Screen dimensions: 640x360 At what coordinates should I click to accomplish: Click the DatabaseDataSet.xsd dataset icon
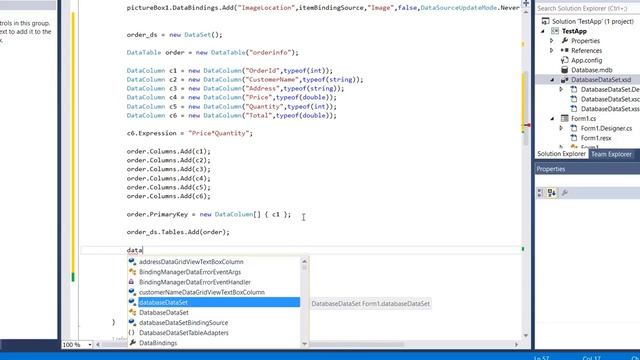564,80
